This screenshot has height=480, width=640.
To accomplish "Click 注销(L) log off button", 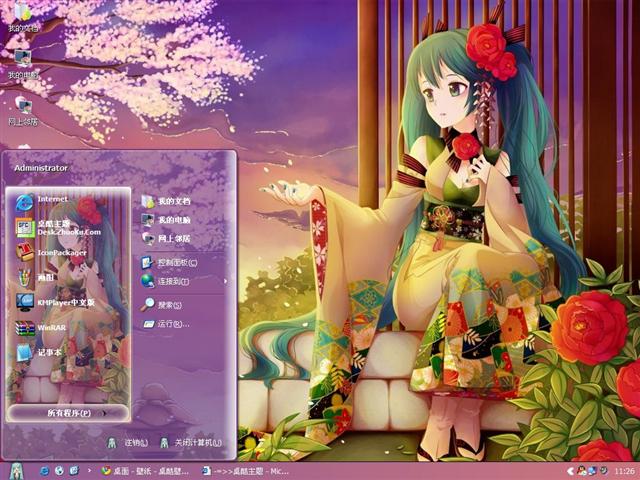I will [128, 442].
